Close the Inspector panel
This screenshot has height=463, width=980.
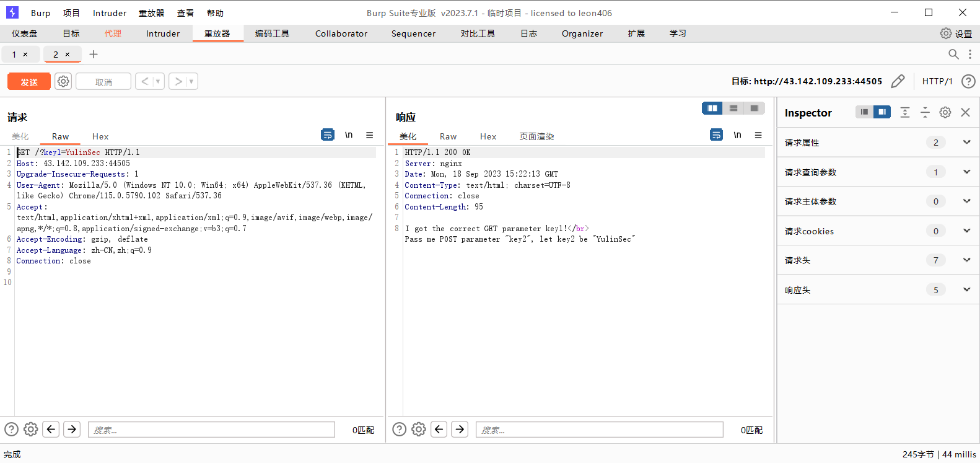(x=965, y=112)
